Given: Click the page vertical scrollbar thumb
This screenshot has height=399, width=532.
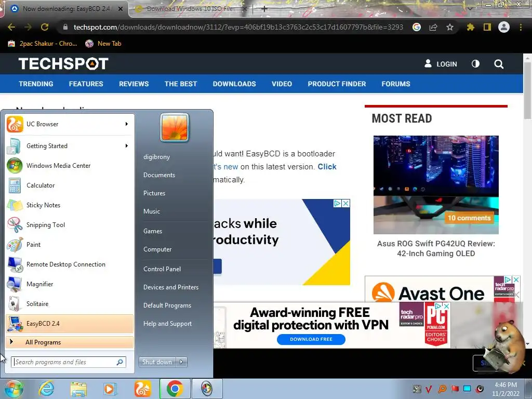Looking at the screenshot, I should pos(528,90).
